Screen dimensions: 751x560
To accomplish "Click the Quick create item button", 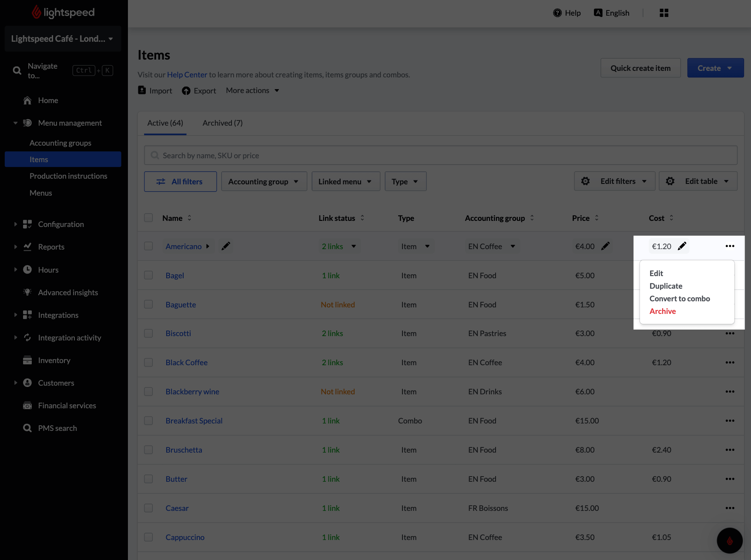I will [x=640, y=68].
